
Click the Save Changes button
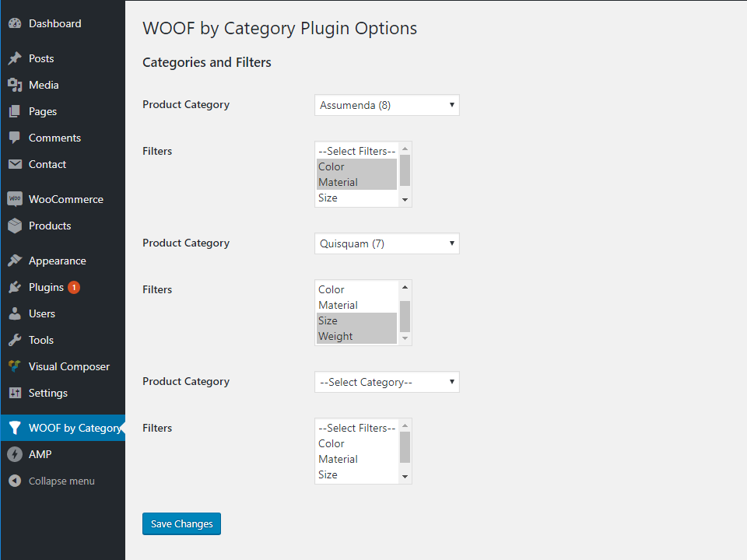click(x=181, y=523)
